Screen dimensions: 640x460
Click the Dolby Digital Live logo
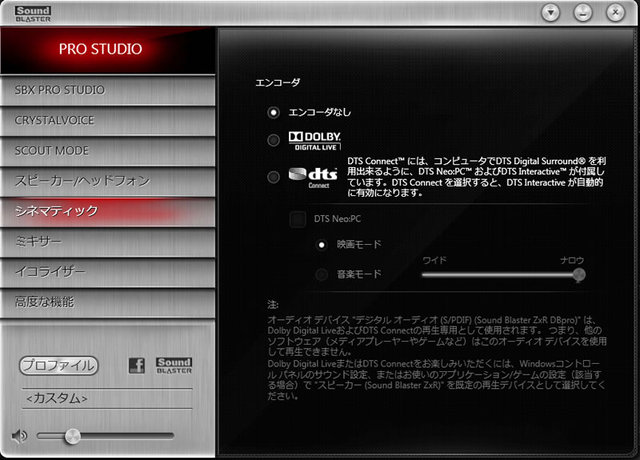point(314,141)
